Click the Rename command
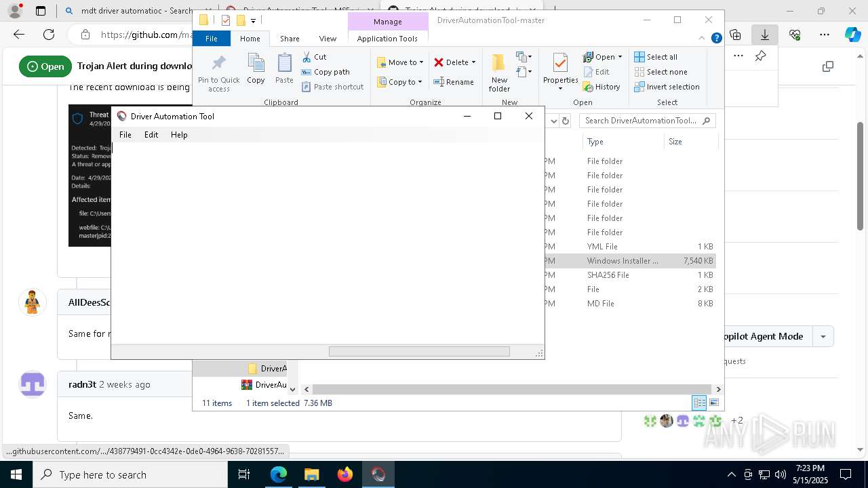Image resolution: width=868 pixels, height=488 pixels. pos(454,82)
